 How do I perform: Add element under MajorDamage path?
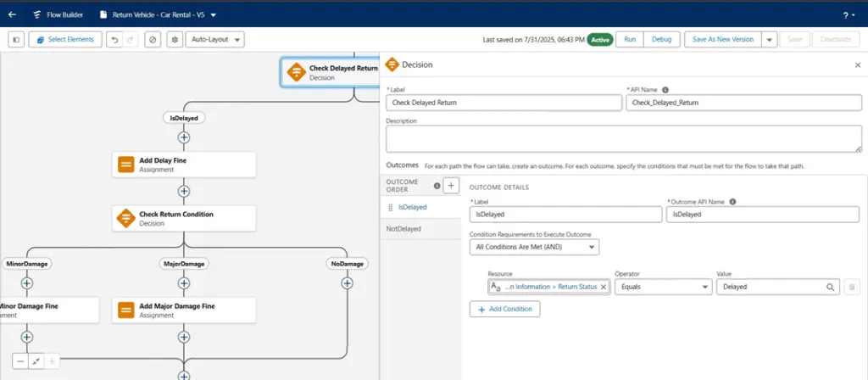[184, 283]
